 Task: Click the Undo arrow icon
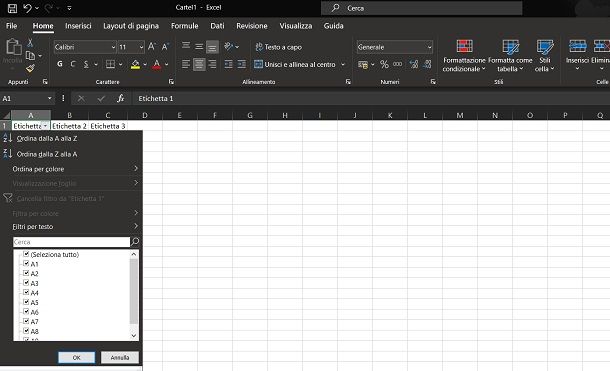click(x=27, y=8)
